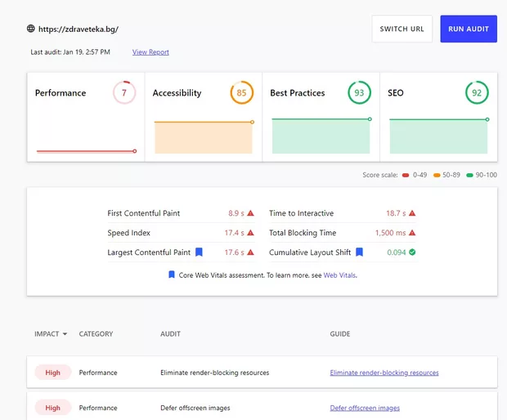Open the View Report link
This screenshot has height=420, width=507.
click(150, 52)
